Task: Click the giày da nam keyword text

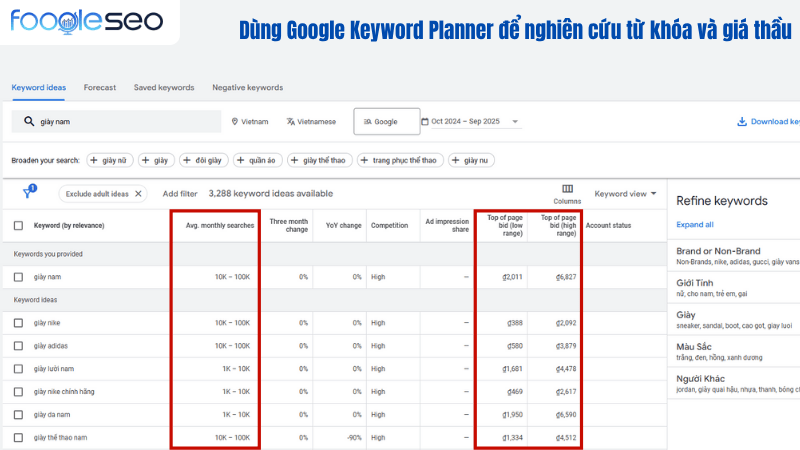Action: (52, 415)
